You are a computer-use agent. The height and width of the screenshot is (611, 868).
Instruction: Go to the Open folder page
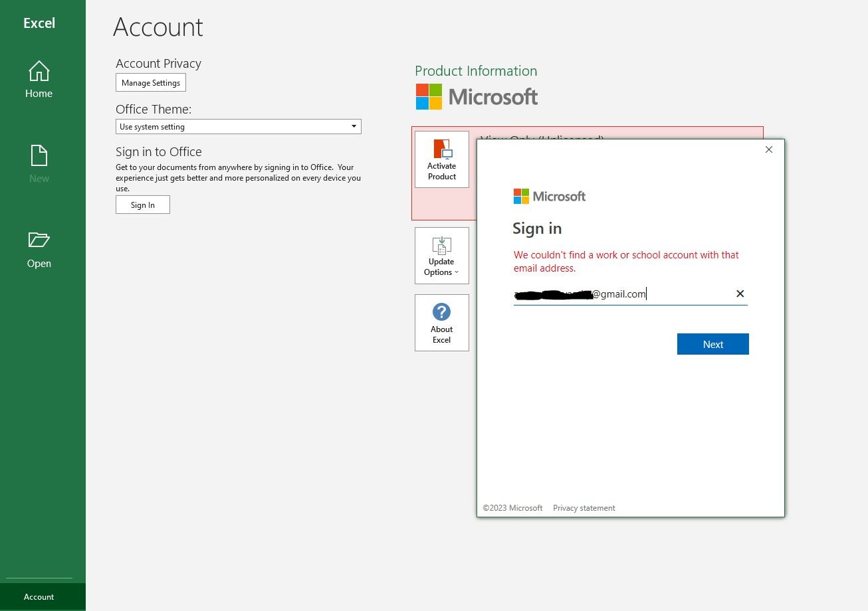click(39, 250)
